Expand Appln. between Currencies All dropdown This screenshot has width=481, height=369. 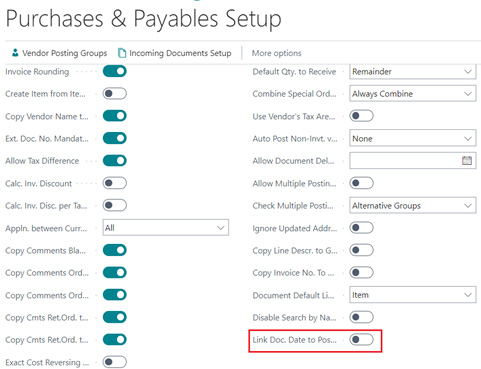click(x=166, y=228)
